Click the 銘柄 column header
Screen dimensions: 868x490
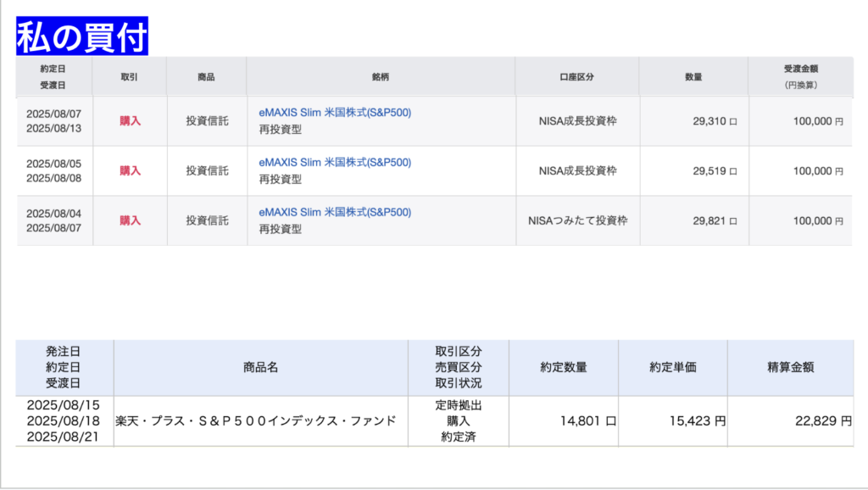point(381,77)
